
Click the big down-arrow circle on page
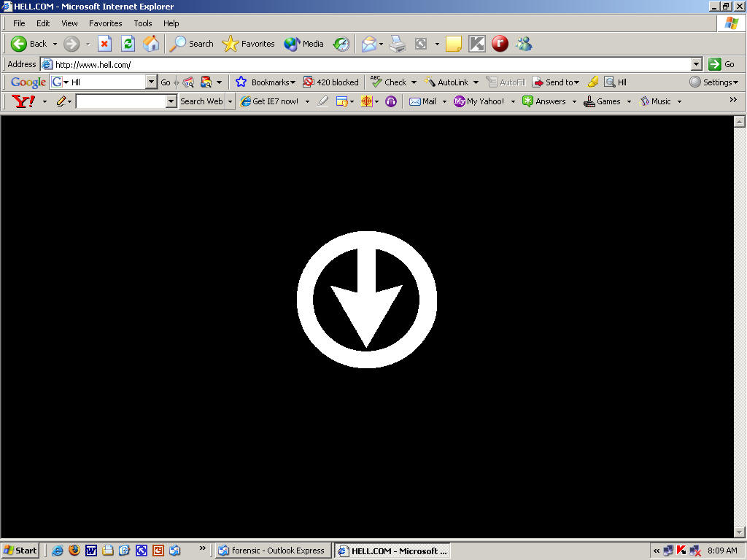(x=366, y=300)
